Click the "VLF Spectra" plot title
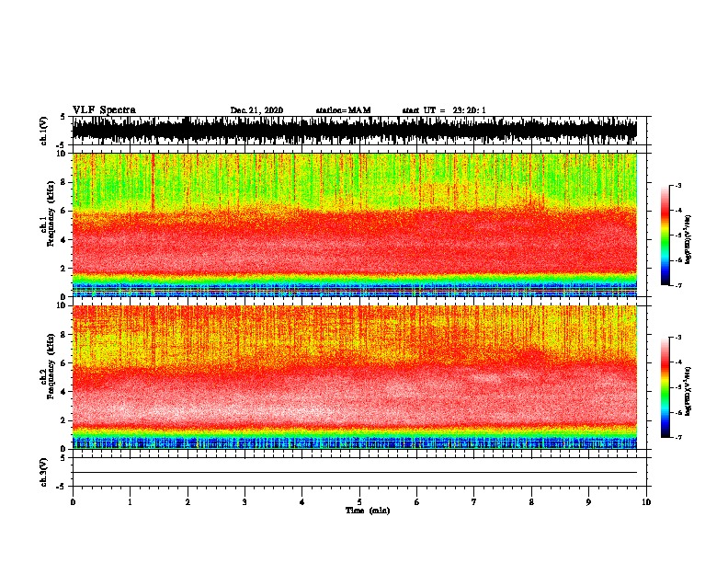This screenshot has width=728, height=563. pos(104,110)
